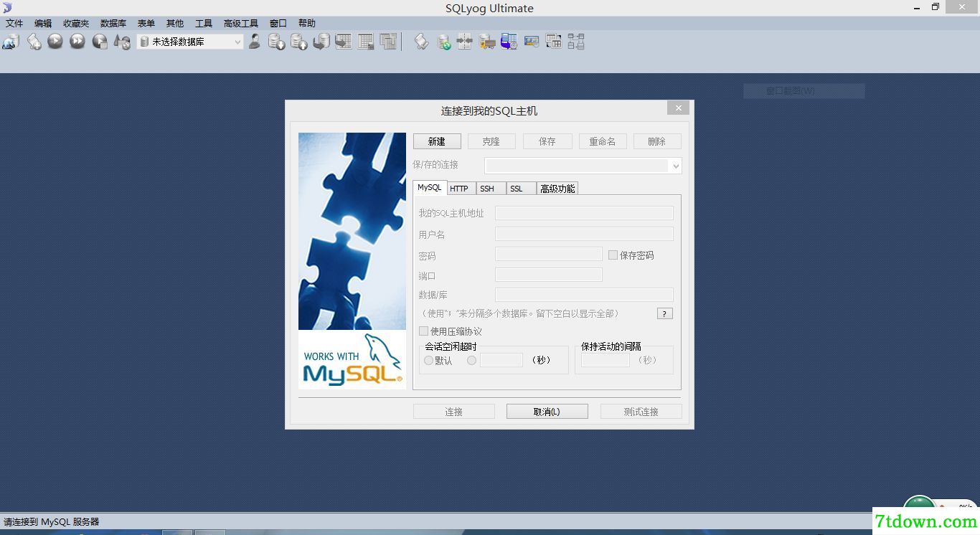Click the single table grid icon
Screen dimensions: 980x535
(x=366, y=42)
